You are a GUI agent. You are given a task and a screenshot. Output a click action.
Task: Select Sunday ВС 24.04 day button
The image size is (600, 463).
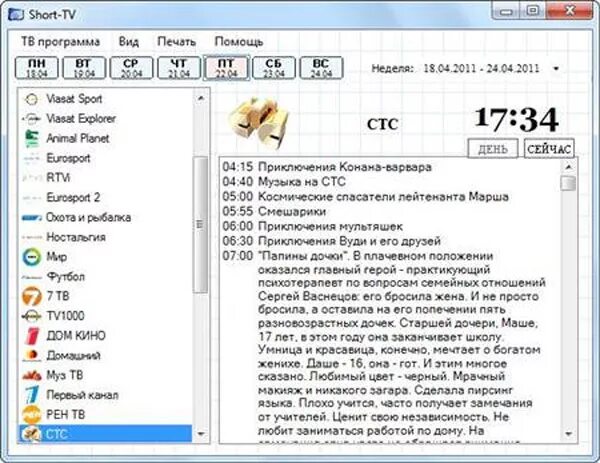coord(321,68)
